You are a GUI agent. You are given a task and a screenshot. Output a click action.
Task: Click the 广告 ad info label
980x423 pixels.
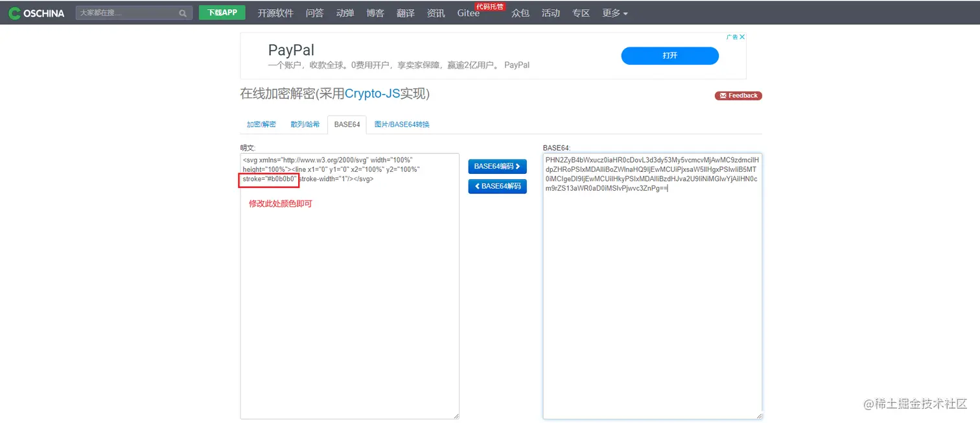(732, 37)
